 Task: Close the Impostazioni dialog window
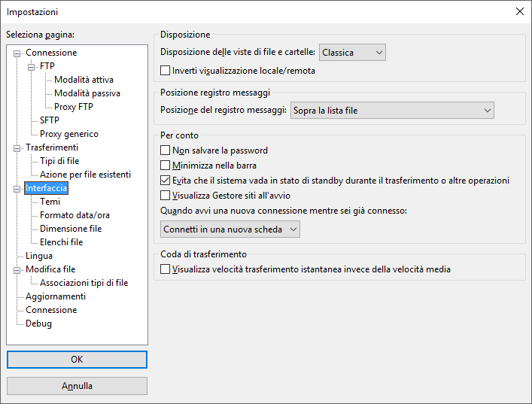[519, 11]
